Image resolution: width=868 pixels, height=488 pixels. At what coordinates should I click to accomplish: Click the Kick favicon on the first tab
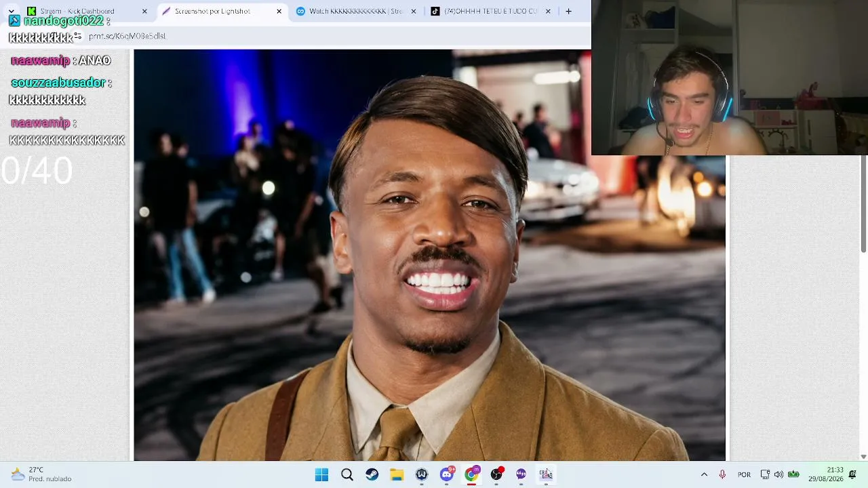coord(31,12)
